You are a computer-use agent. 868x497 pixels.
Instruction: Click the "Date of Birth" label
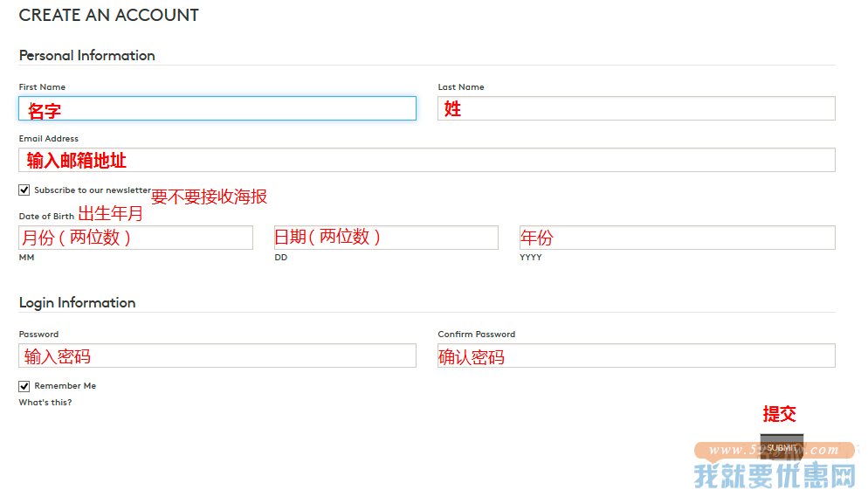(46, 217)
